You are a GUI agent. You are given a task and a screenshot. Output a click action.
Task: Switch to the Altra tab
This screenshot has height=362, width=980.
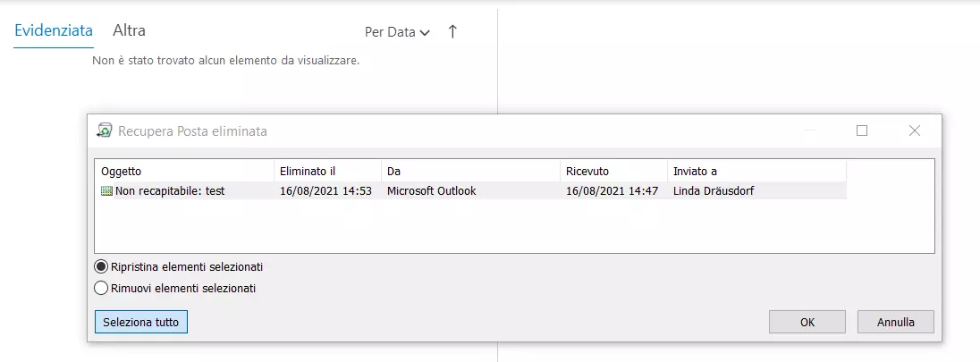click(130, 30)
